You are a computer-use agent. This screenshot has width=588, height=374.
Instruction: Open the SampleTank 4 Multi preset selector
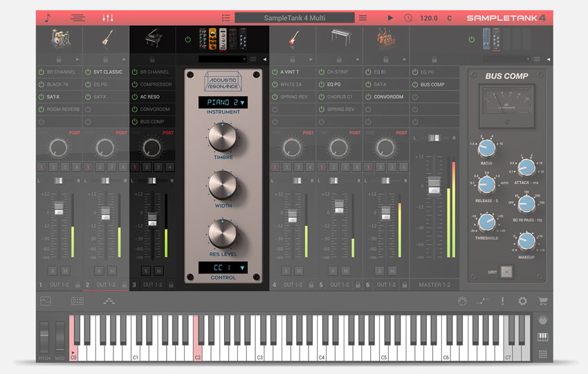(294, 18)
